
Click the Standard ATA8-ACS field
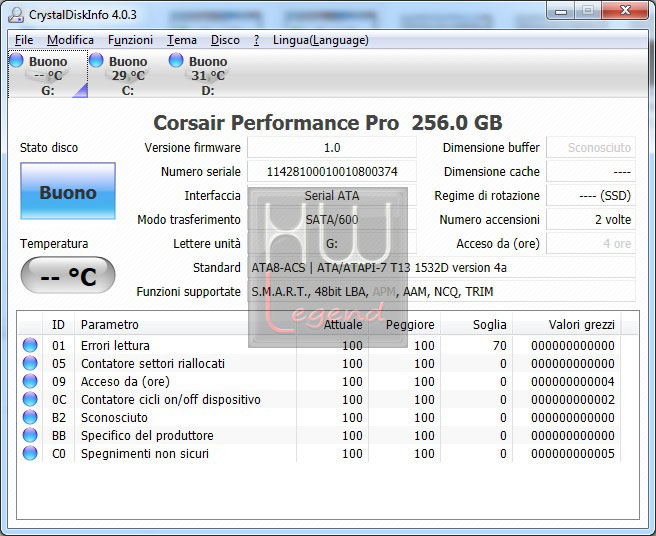point(441,267)
